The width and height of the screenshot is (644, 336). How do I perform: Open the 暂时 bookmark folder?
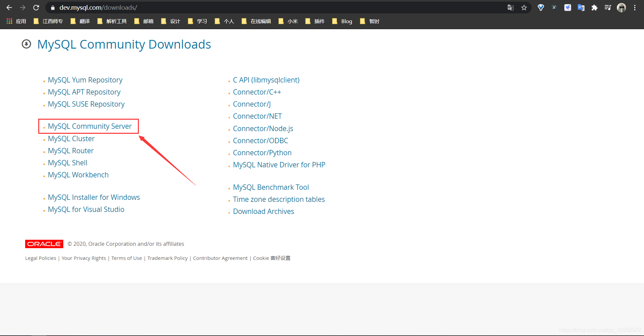tap(370, 21)
